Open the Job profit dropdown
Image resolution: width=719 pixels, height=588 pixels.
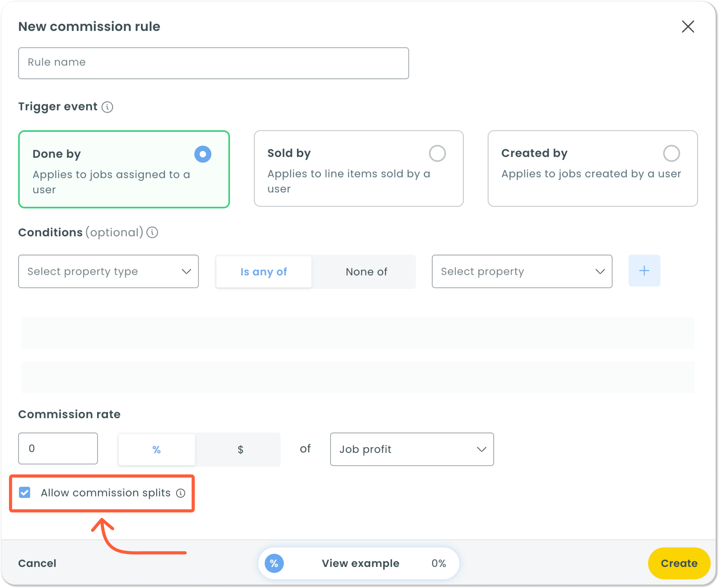(412, 449)
